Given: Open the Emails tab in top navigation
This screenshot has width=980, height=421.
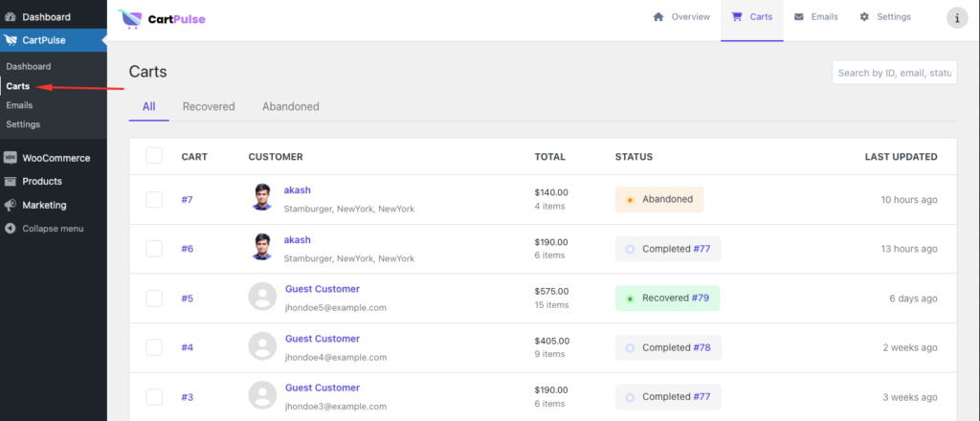Looking at the screenshot, I should [x=815, y=17].
